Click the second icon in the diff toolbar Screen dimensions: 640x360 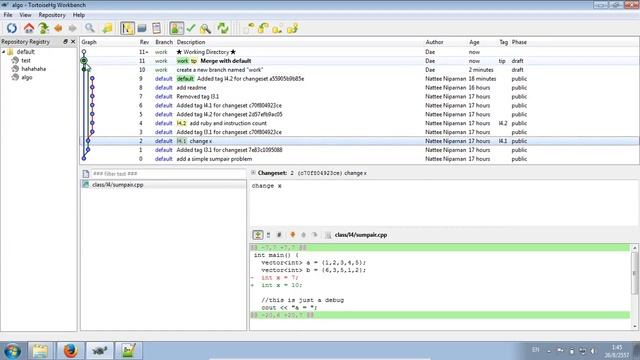[x=269, y=235]
